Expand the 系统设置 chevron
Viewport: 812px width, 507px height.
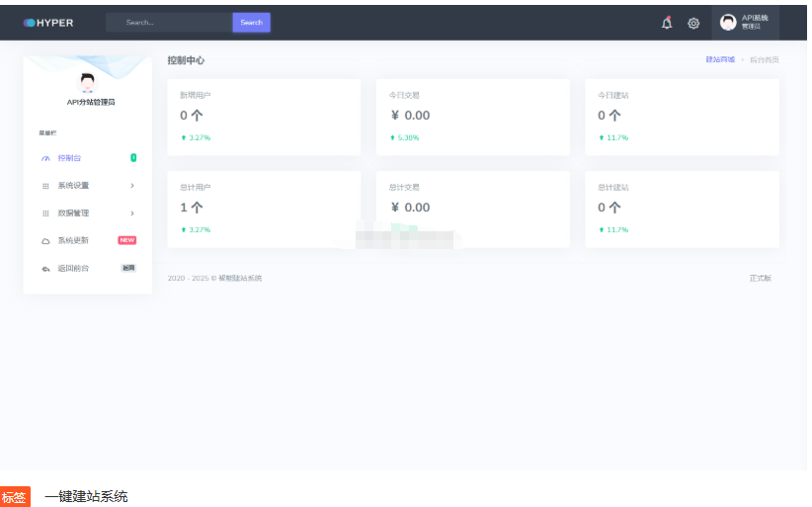pos(132,186)
